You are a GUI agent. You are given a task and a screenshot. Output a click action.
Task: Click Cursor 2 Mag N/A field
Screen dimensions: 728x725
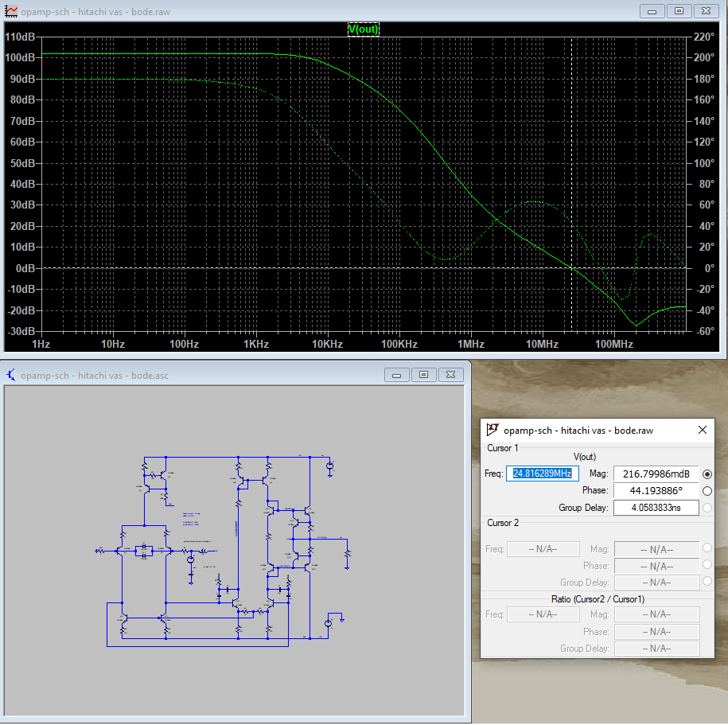point(656,549)
